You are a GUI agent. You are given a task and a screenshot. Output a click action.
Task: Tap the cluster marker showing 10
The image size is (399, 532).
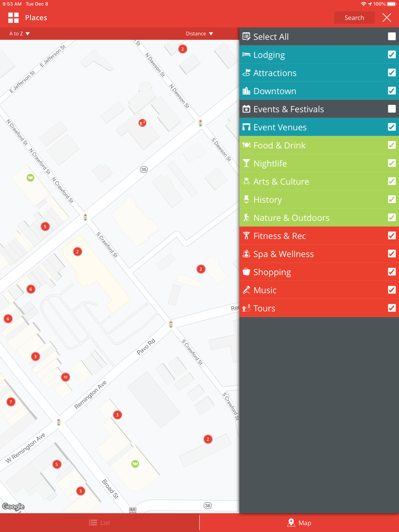pyautogui.click(x=65, y=377)
